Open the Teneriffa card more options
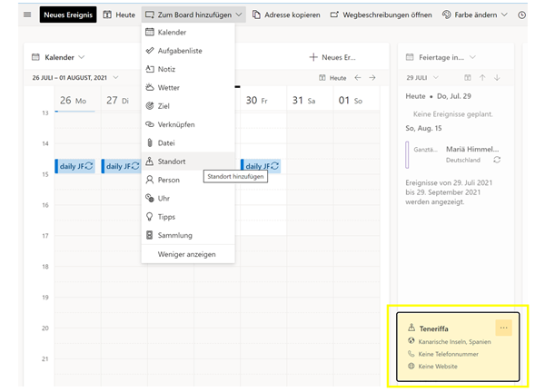Viewport: 545px width, 392px height. 503,328
